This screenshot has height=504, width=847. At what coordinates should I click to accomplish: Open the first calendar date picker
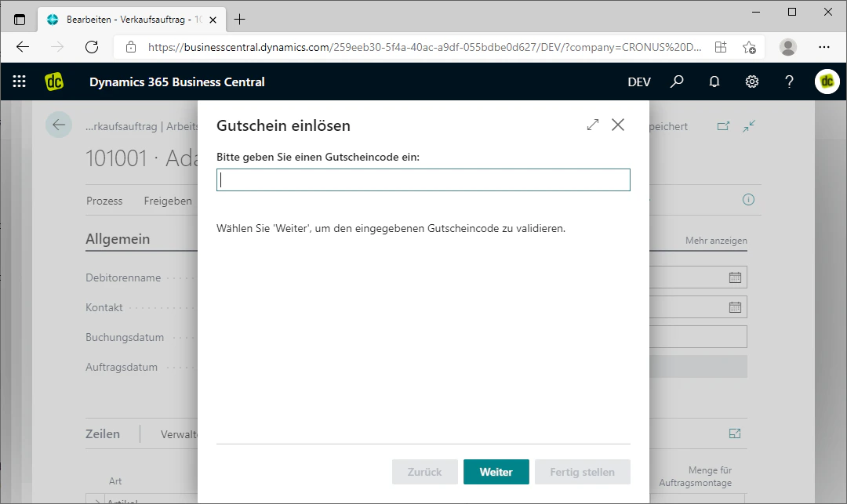point(735,277)
